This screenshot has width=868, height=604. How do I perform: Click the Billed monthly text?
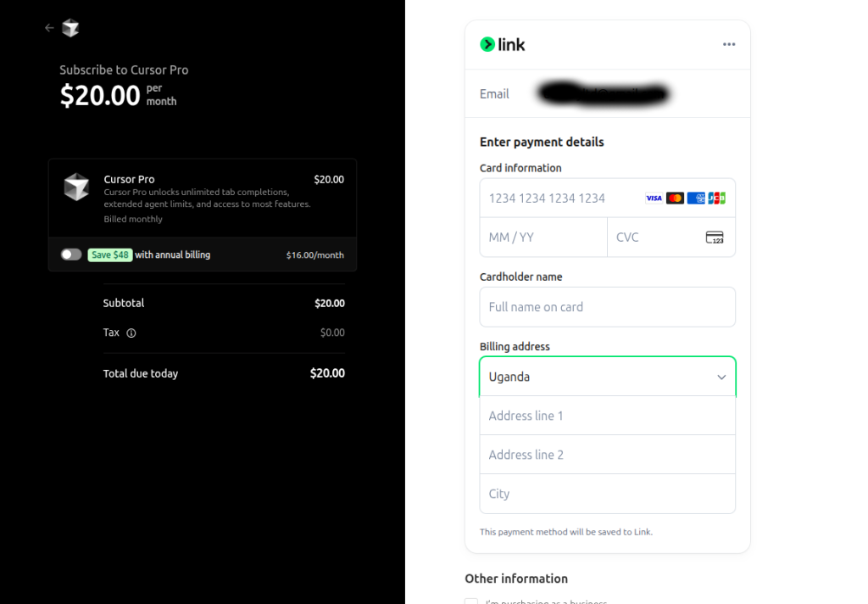click(x=133, y=219)
